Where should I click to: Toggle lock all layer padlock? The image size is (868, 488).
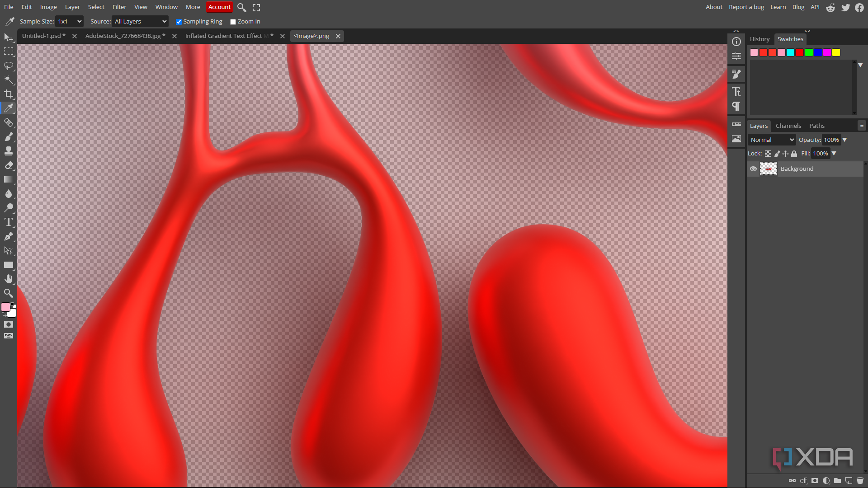[794, 154]
